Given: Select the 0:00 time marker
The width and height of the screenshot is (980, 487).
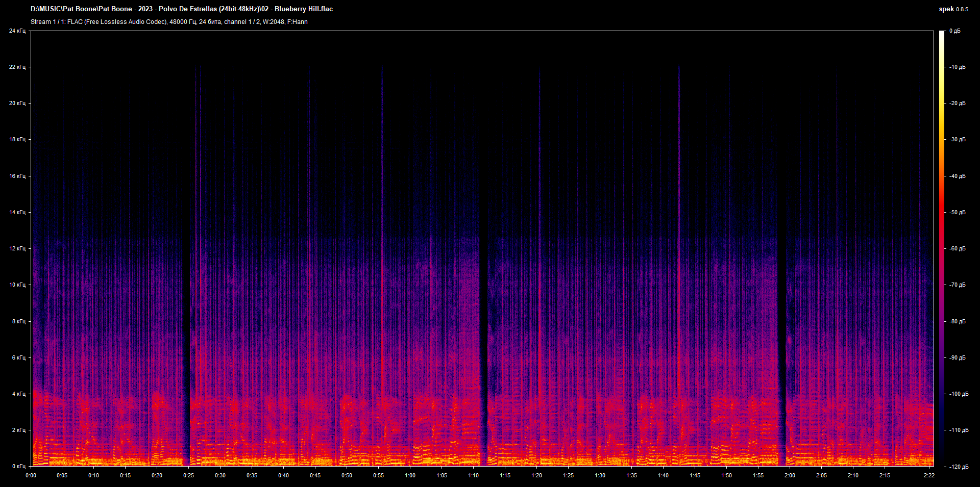Looking at the screenshot, I should 31,476.
